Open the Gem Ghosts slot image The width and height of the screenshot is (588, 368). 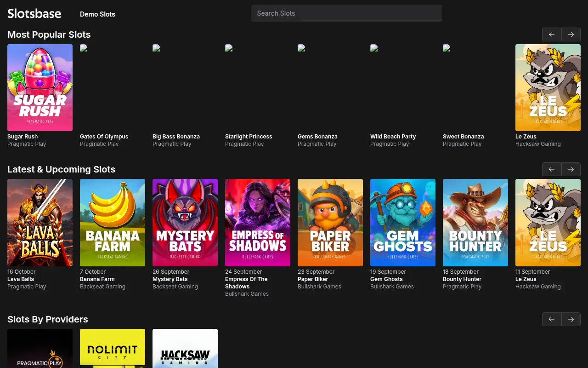403,223
